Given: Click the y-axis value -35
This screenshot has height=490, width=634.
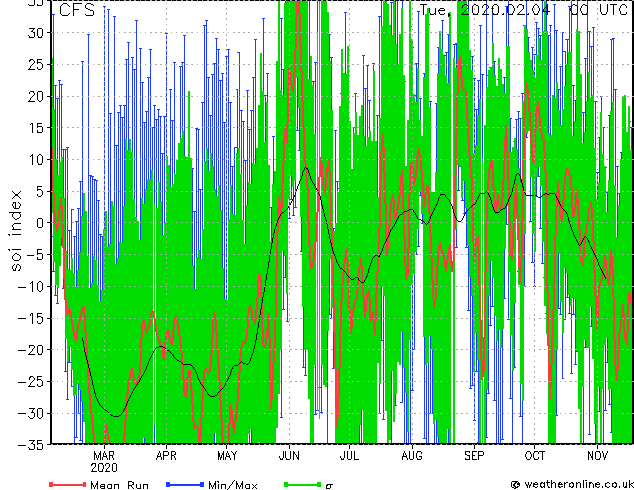Looking at the screenshot, I should 30,445.
